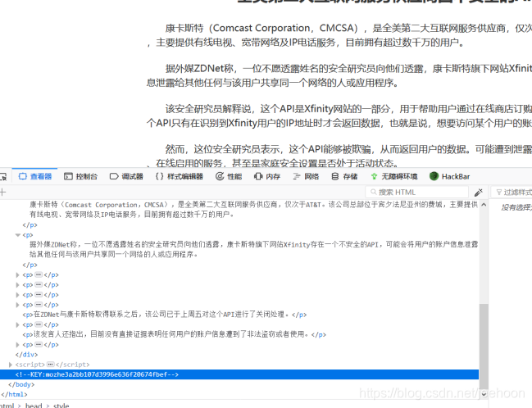The height and width of the screenshot is (408, 532).
Task: Click the article paragraph starting 然而，这位安全研究员表示
Action: tap(339, 156)
